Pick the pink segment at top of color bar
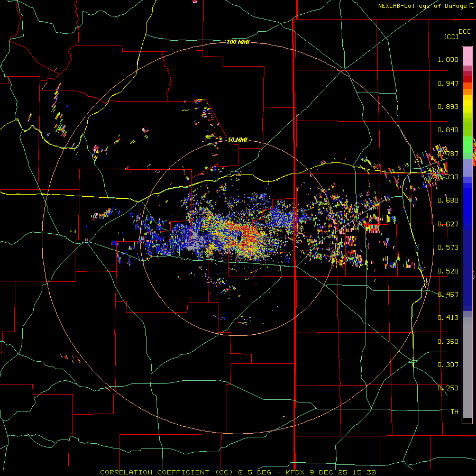The width and height of the screenshot is (476, 476). point(467,57)
